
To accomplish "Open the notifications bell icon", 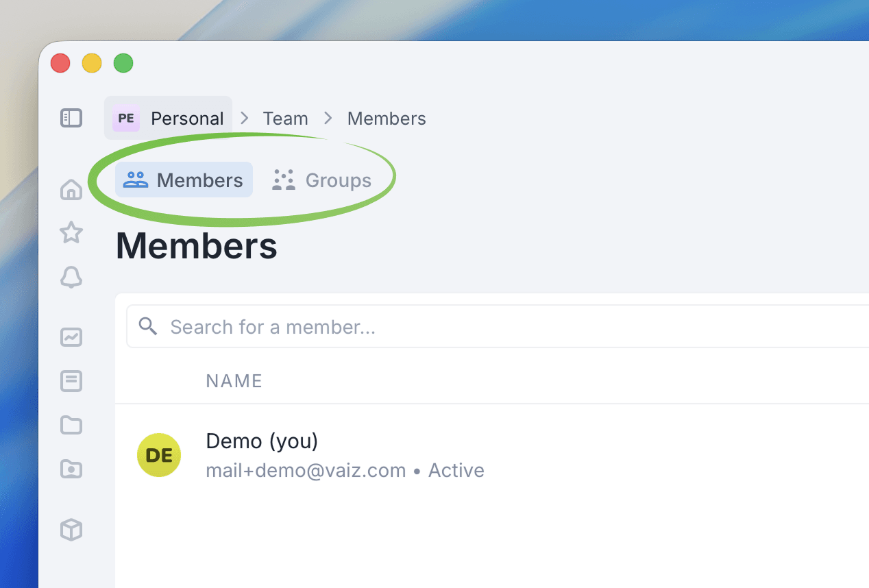I will coord(71,278).
